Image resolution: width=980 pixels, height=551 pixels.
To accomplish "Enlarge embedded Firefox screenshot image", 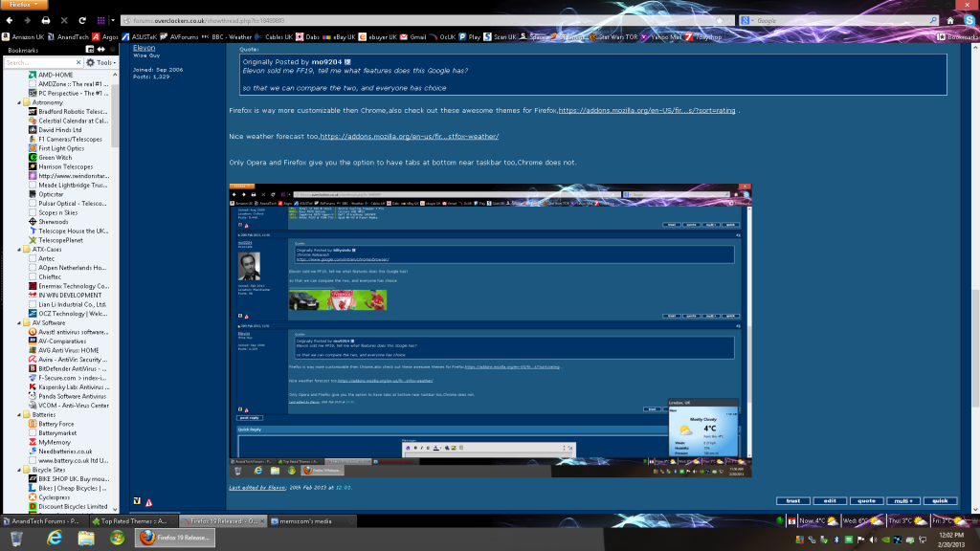I will [x=490, y=330].
